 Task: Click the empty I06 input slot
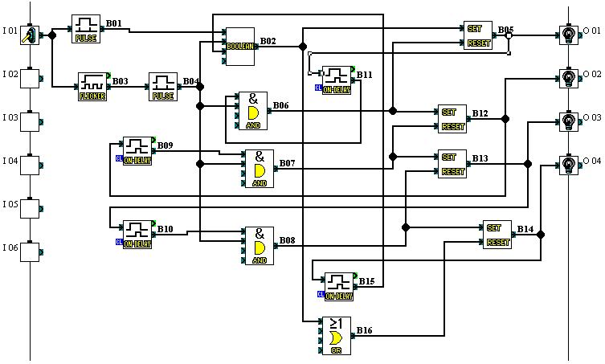[30, 252]
